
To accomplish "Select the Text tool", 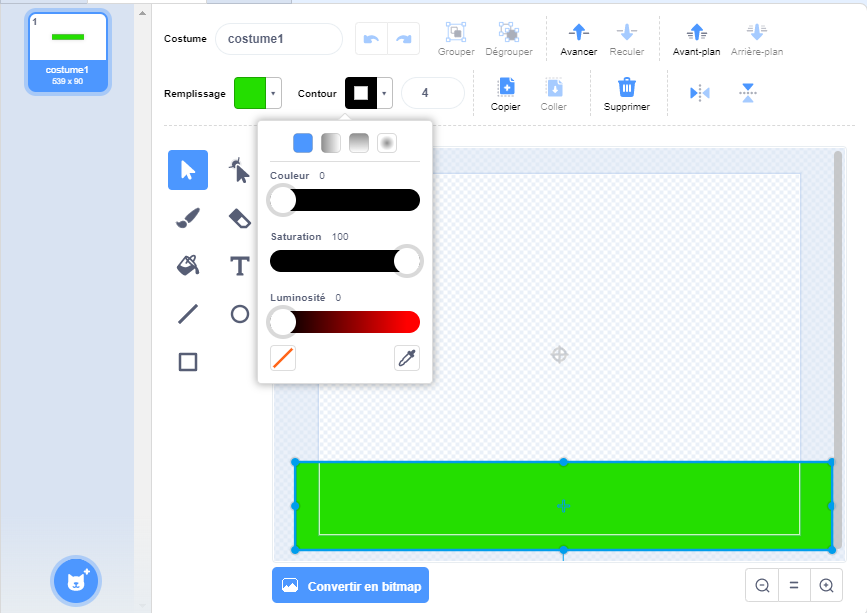I will click(x=240, y=265).
